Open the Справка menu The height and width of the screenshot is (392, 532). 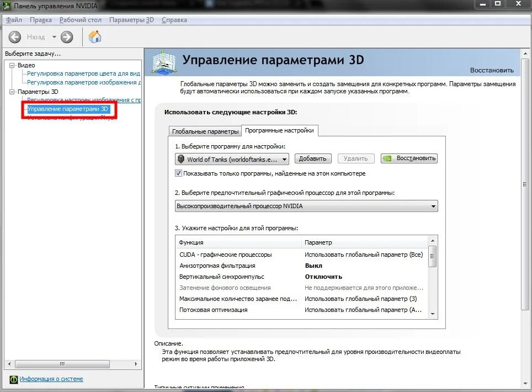point(174,20)
